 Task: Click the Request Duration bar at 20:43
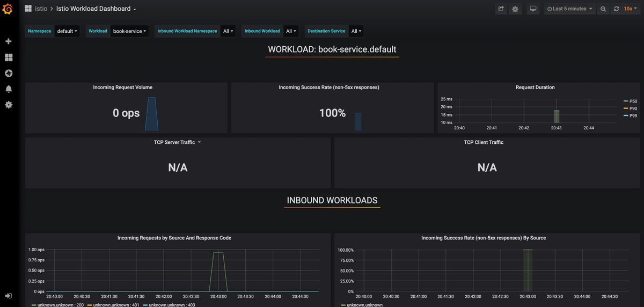557,116
